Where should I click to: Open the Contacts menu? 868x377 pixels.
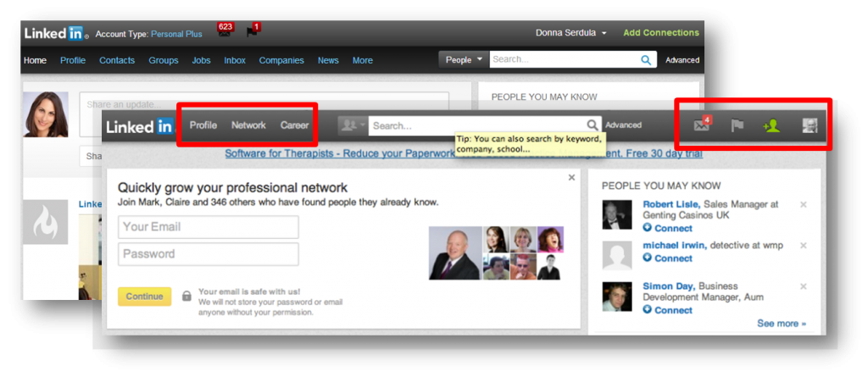117,60
